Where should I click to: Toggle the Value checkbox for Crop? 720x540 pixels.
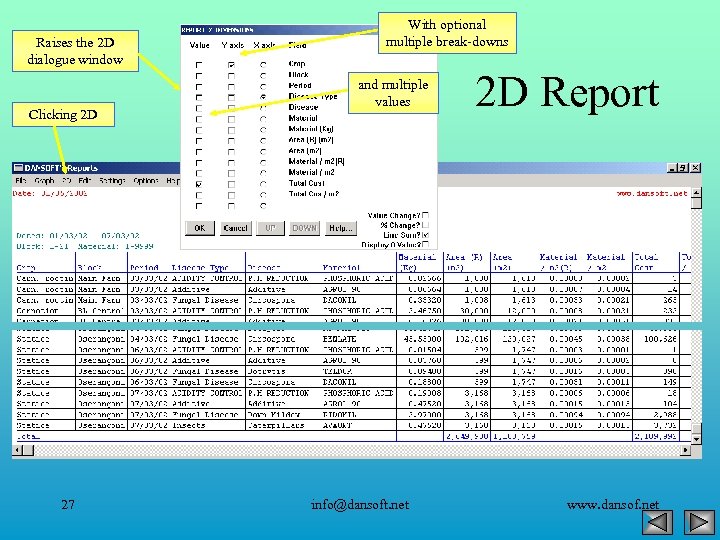coord(199,65)
